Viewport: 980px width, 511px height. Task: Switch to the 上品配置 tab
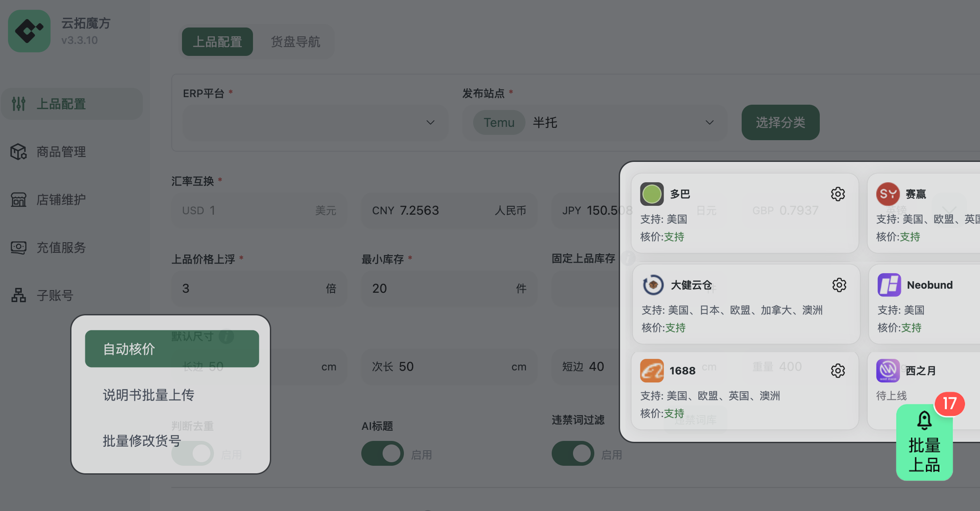click(217, 42)
